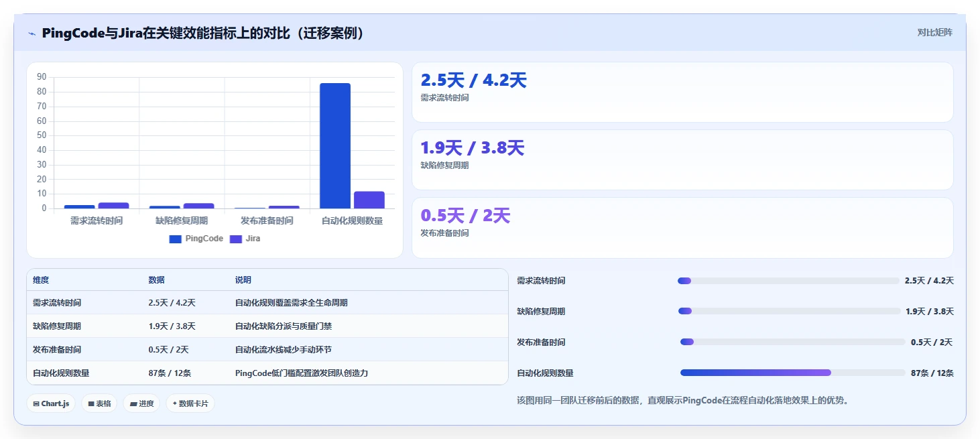The height and width of the screenshot is (439, 980).
Task: Click 87条 / 12条 in the table's 数据 column
Action: (x=170, y=373)
